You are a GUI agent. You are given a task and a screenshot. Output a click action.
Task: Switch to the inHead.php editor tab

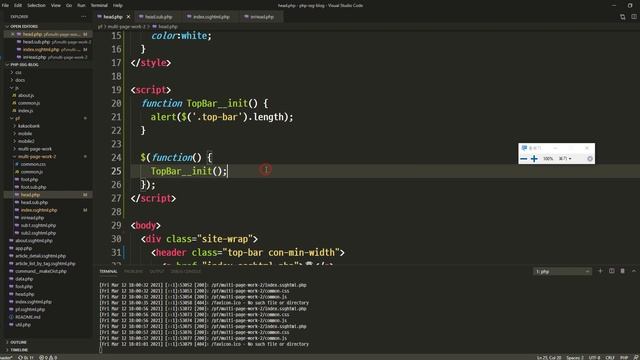[x=262, y=17]
